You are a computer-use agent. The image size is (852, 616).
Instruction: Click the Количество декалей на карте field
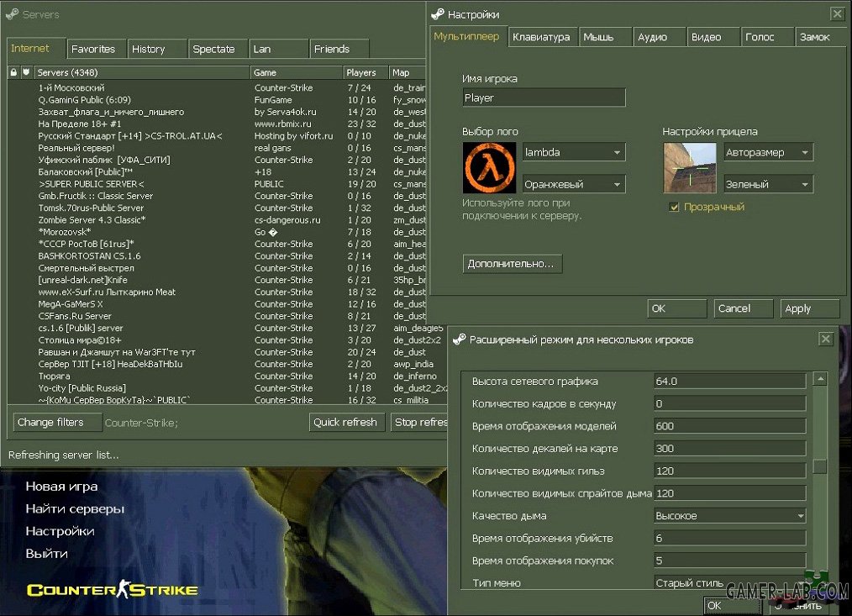(x=729, y=449)
